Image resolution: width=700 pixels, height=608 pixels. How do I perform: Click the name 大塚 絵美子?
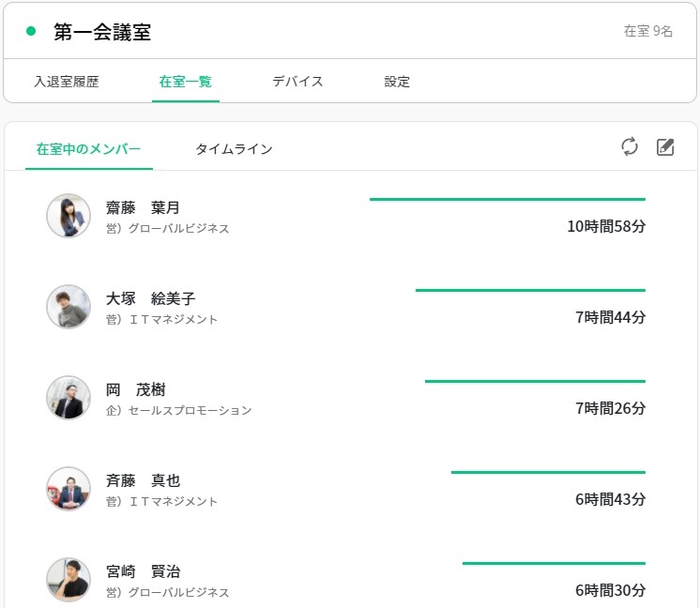(x=150, y=298)
